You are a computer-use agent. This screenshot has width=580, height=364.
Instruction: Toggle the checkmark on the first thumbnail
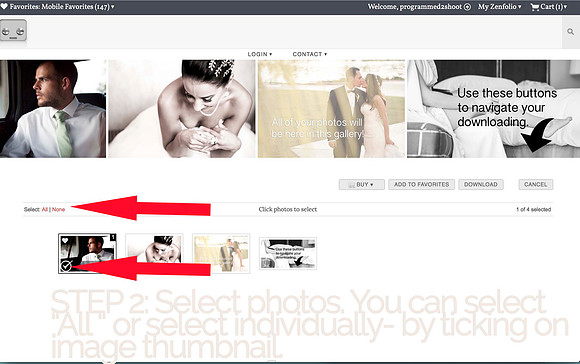66,266
